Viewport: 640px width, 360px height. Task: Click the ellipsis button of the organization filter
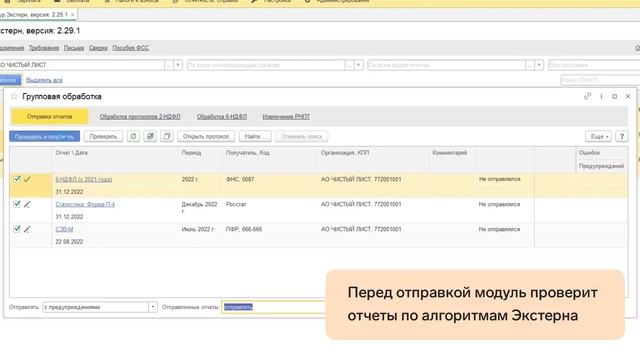[169, 65]
